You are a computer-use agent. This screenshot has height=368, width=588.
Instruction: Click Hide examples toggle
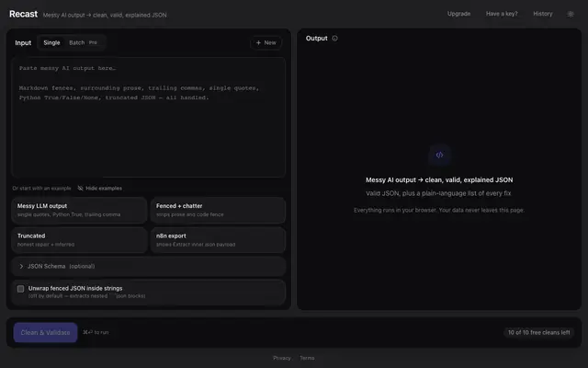pyautogui.click(x=100, y=188)
